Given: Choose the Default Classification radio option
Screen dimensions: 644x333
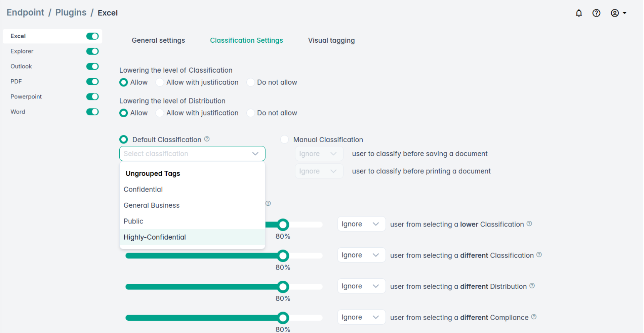Looking at the screenshot, I should tap(124, 139).
